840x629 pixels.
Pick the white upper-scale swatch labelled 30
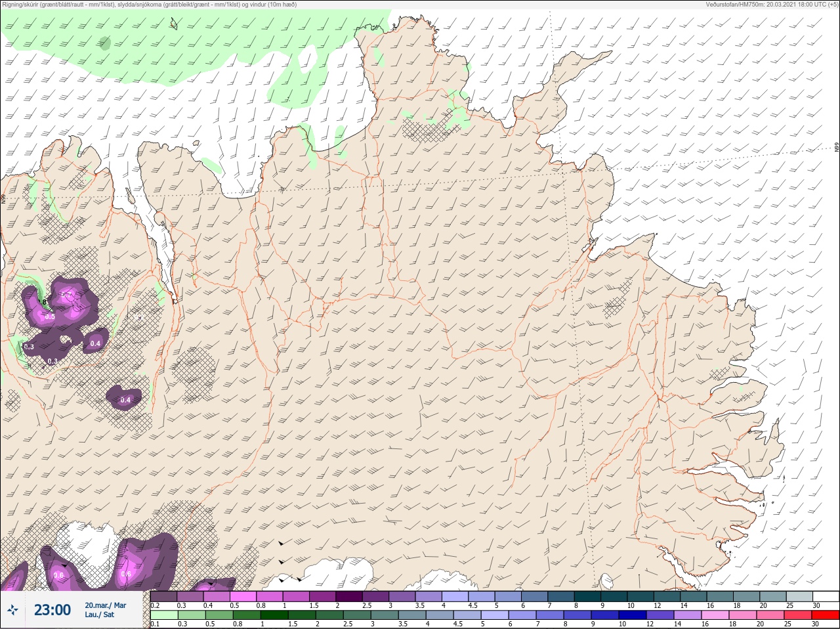826,596
